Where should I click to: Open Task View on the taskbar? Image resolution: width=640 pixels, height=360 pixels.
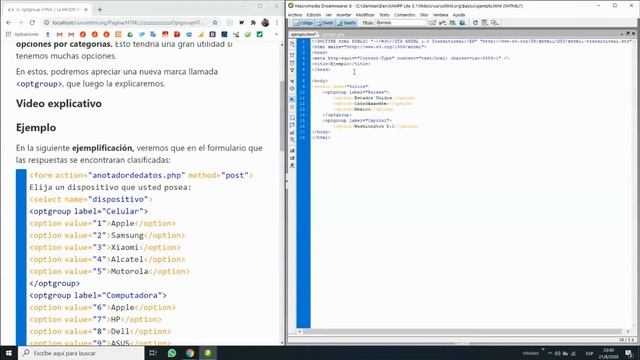153,353
